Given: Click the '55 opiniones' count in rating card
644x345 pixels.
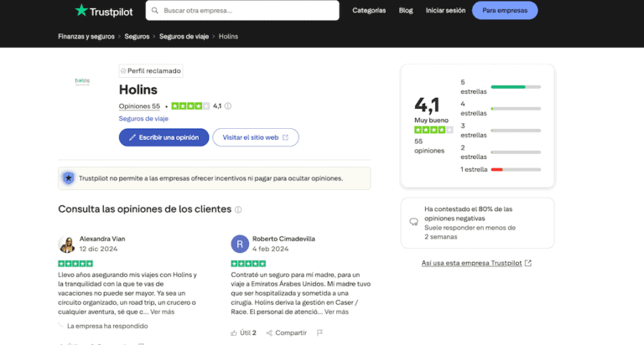Looking at the screenshot, I should click(429, 146).
